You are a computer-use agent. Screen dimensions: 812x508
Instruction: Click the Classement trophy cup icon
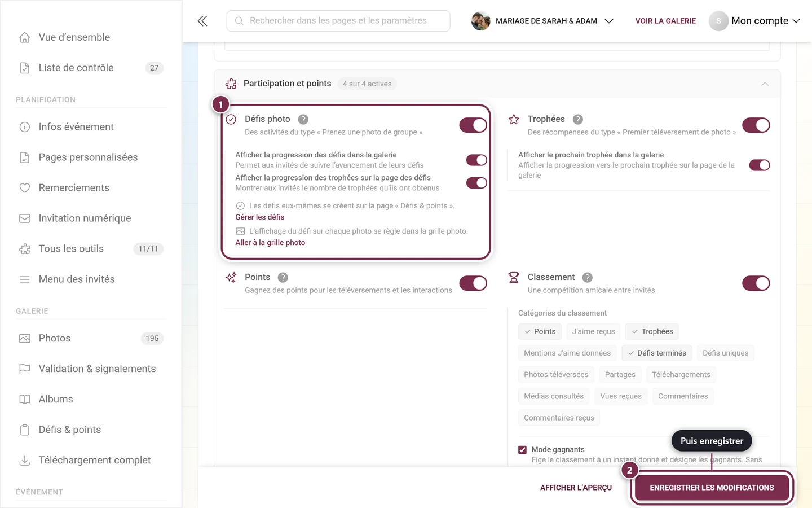(x=514, y=277)
